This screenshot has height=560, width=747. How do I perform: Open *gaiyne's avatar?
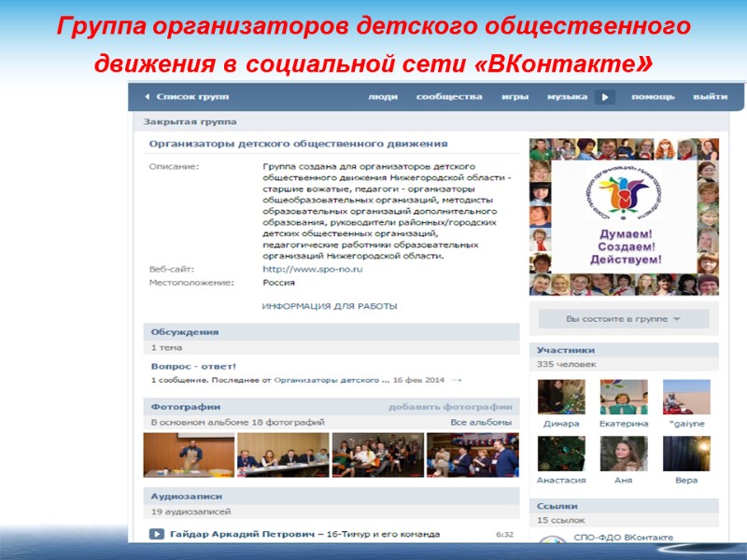686,397
